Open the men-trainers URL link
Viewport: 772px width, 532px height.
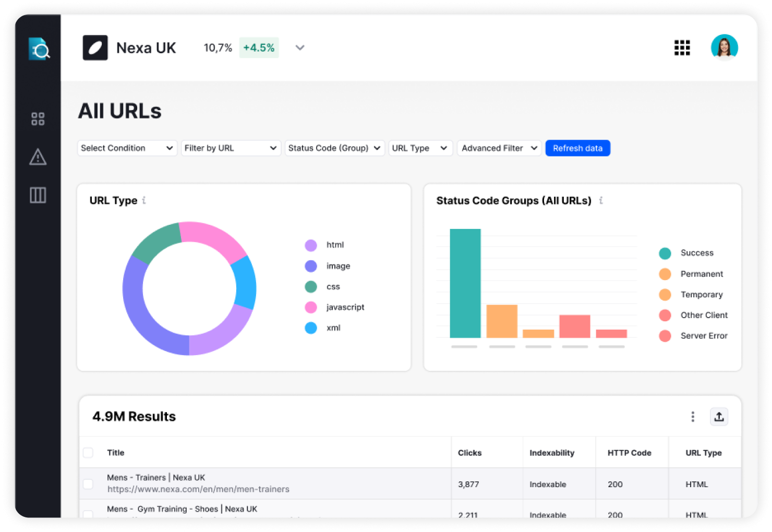198,489
